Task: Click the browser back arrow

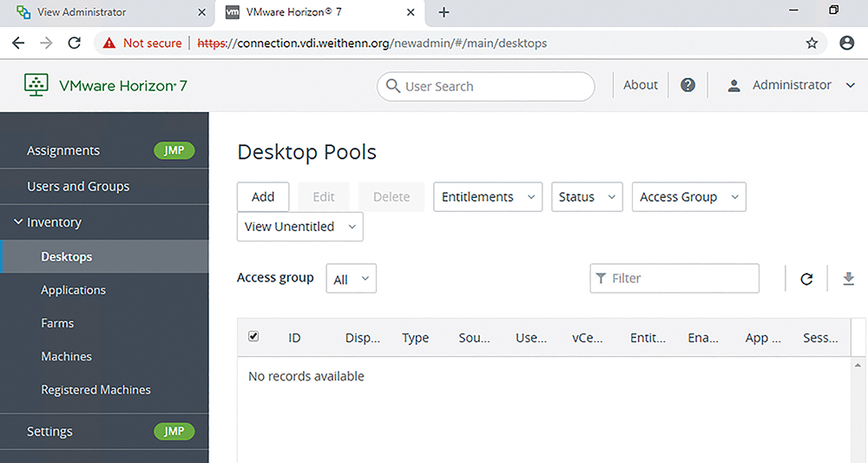Action: coord(18,43)
